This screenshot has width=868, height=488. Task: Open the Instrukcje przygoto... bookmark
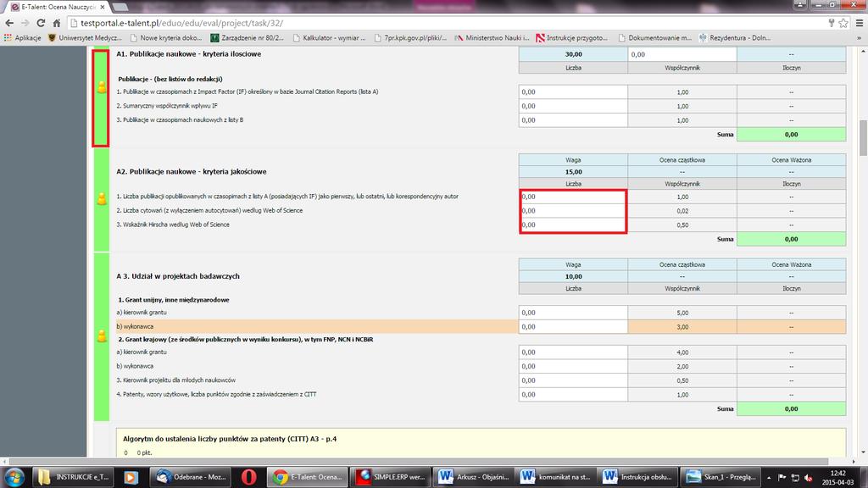tap(572, 38)
